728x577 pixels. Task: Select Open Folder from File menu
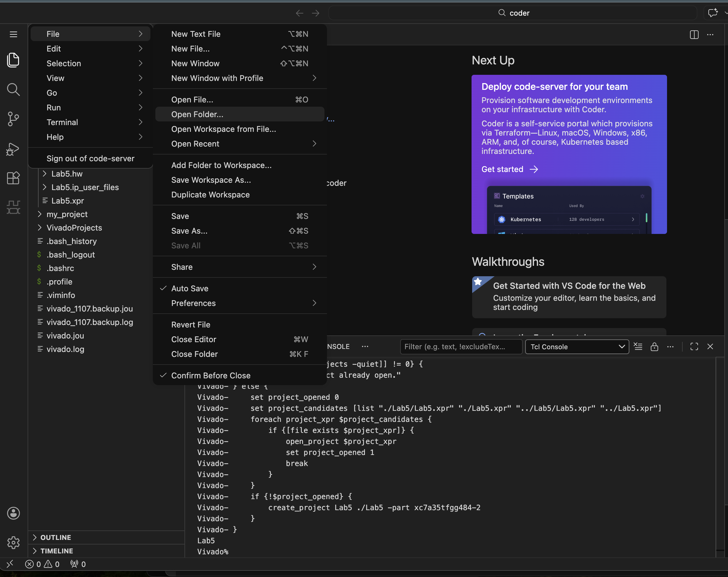click(x=197, y=114)
